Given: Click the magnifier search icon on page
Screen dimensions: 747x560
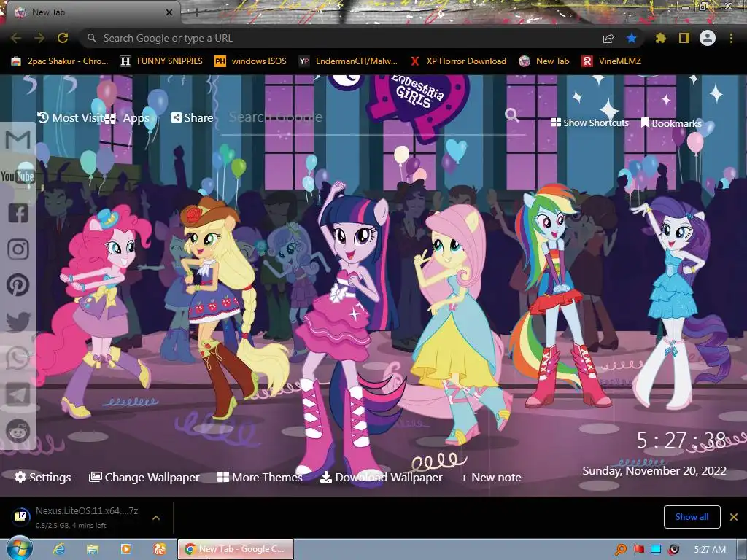Looking at the screenshot, I should [x=511, y=114].
